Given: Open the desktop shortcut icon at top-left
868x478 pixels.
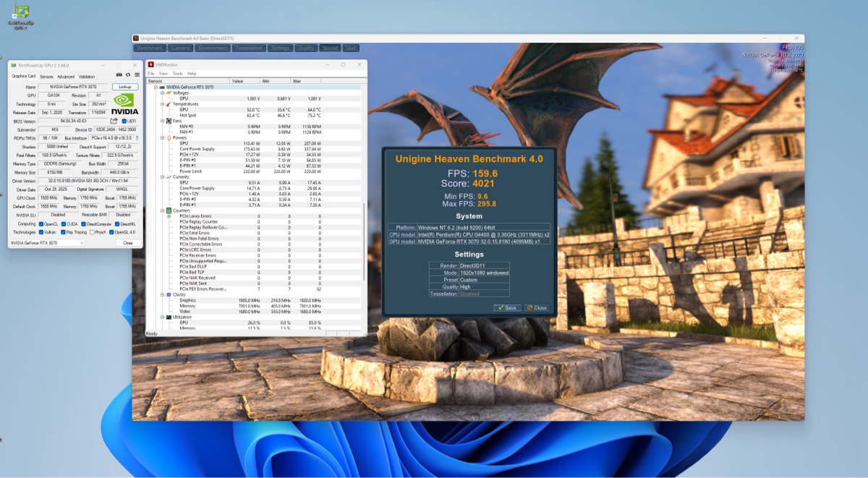Looking at the screenshot, I should point(22,13).
